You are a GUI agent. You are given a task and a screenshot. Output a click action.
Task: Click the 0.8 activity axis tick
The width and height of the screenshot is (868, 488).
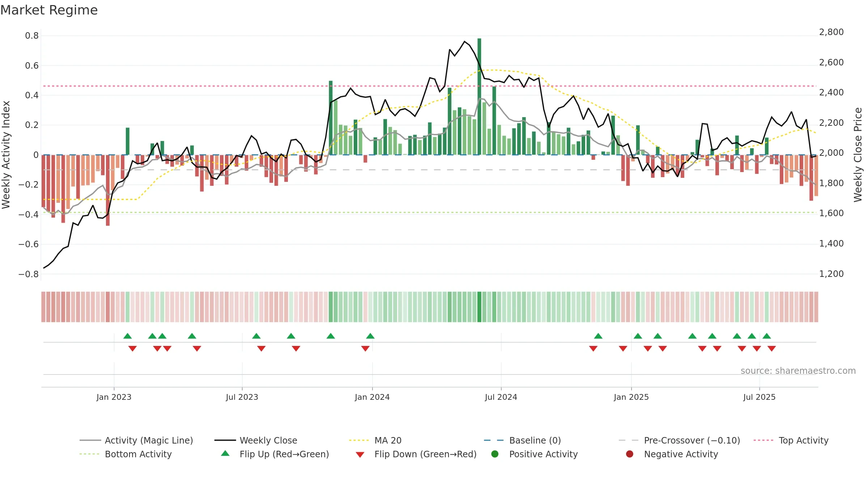click(32, 36)
